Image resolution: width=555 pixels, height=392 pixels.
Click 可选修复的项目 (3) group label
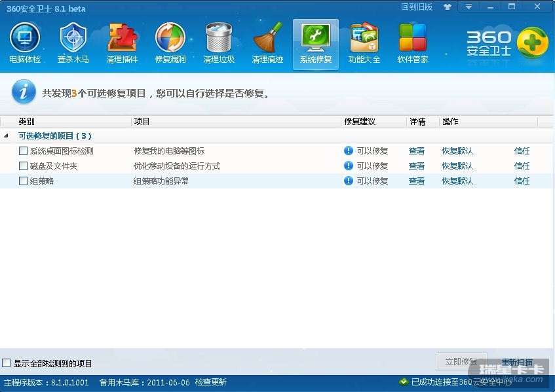55,135
